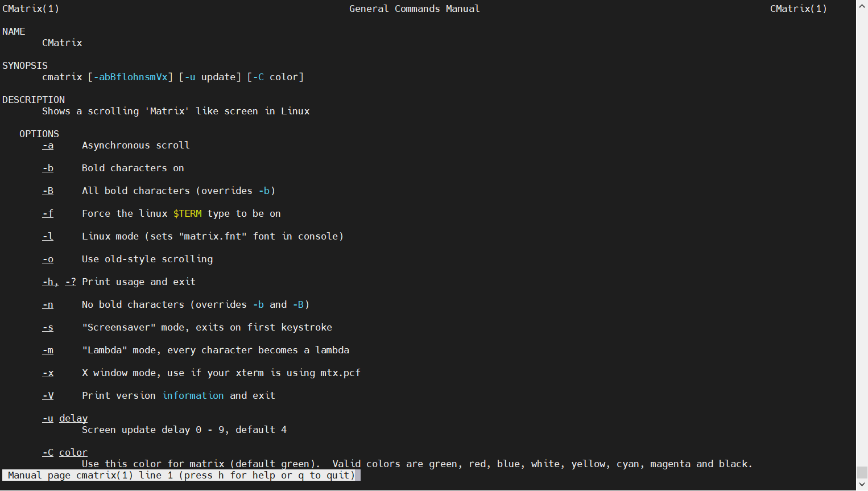Click the -n option flag

click(48, 304)
